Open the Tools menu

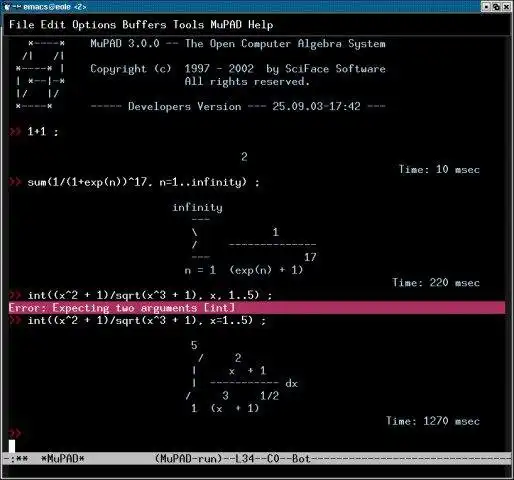click(x=188, y=25)
